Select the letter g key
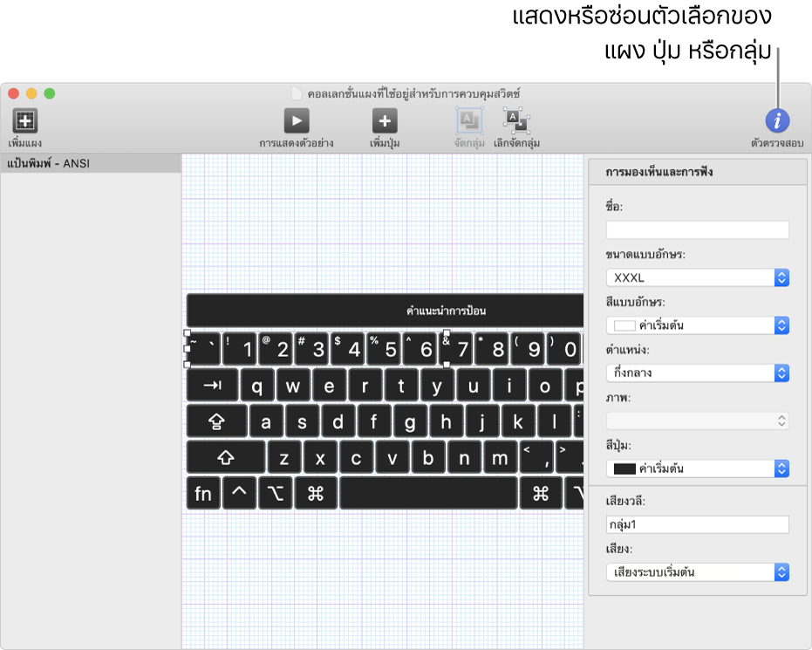812x650 pixels. (x=410, y=421)
